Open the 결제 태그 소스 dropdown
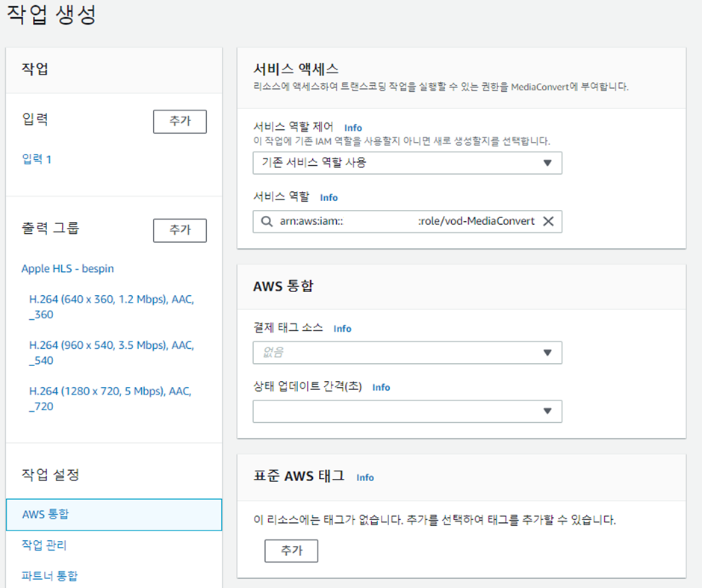This screenshot has height=588, width=702. [407, 353]
